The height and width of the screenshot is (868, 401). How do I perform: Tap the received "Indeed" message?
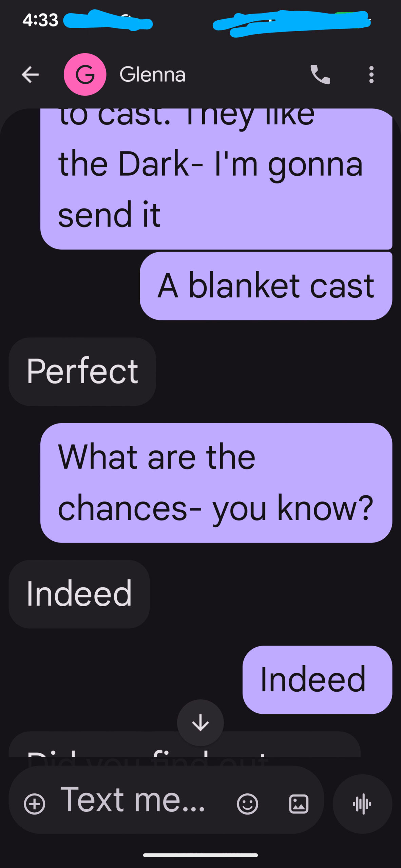coord(79,594)
